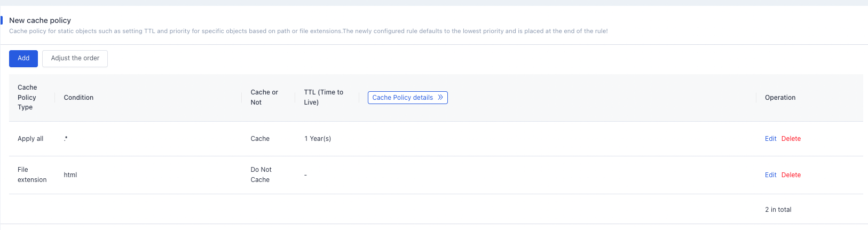
Task: Select the Cache Policy Type column header
Action: 27,97
